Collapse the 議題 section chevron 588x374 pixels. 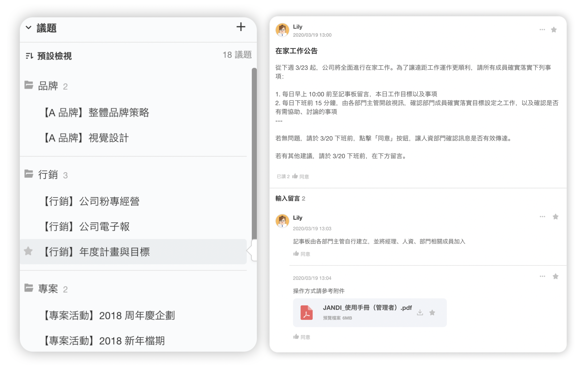(x=29, y=28)
